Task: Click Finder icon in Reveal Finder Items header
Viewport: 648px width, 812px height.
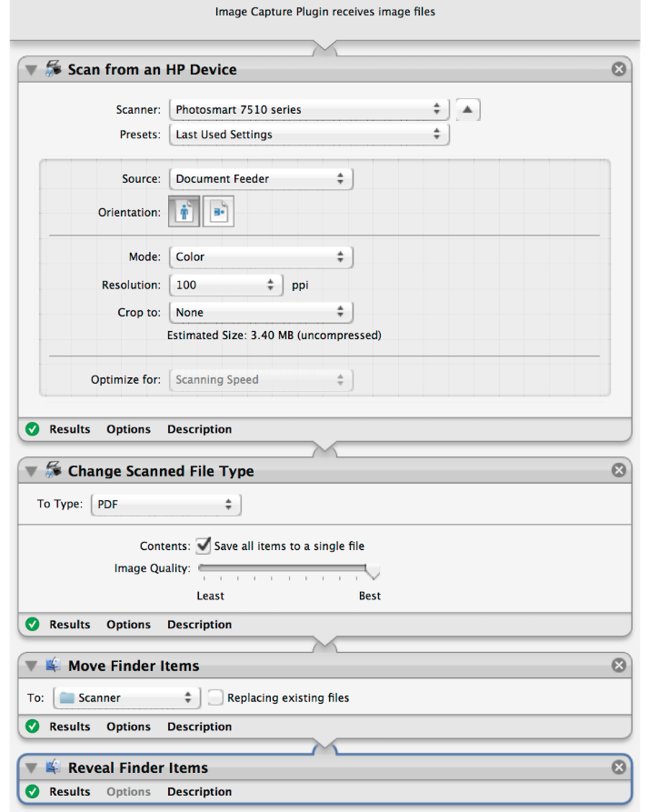Action: (x=53, y=767)
